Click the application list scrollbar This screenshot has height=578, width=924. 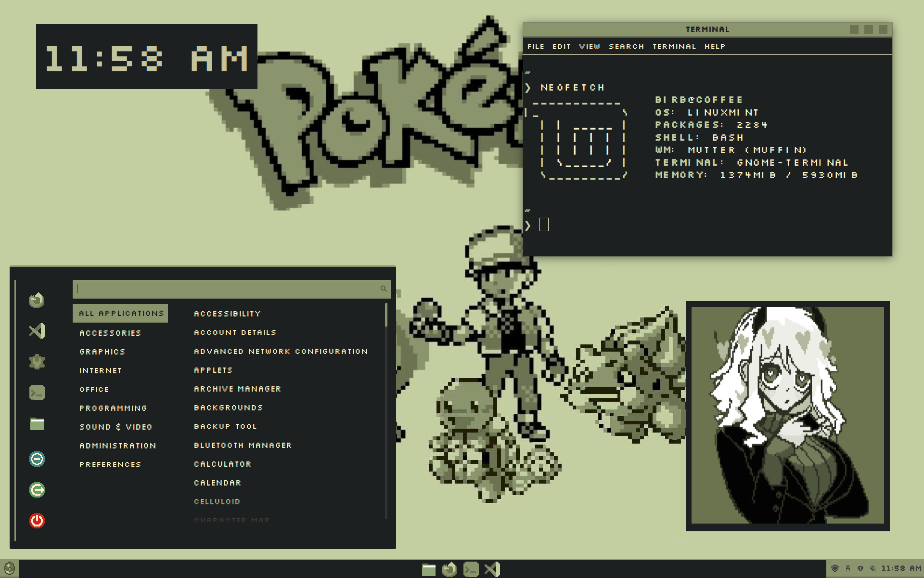(x=386, y=315)
